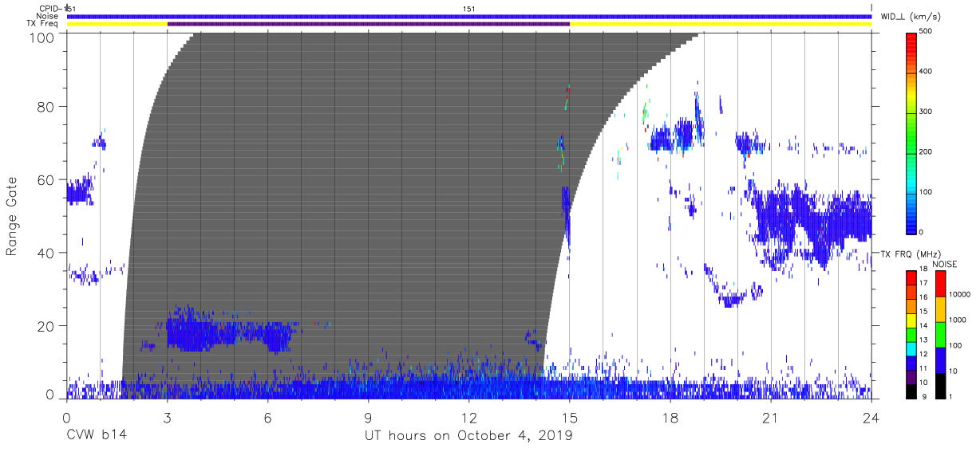
Task: Click the '300' tick on WID color bar
Action: [x=927, y=112]
